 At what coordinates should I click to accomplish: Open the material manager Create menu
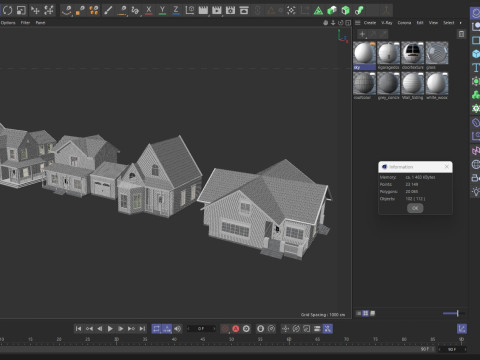(x=370, y=23)
